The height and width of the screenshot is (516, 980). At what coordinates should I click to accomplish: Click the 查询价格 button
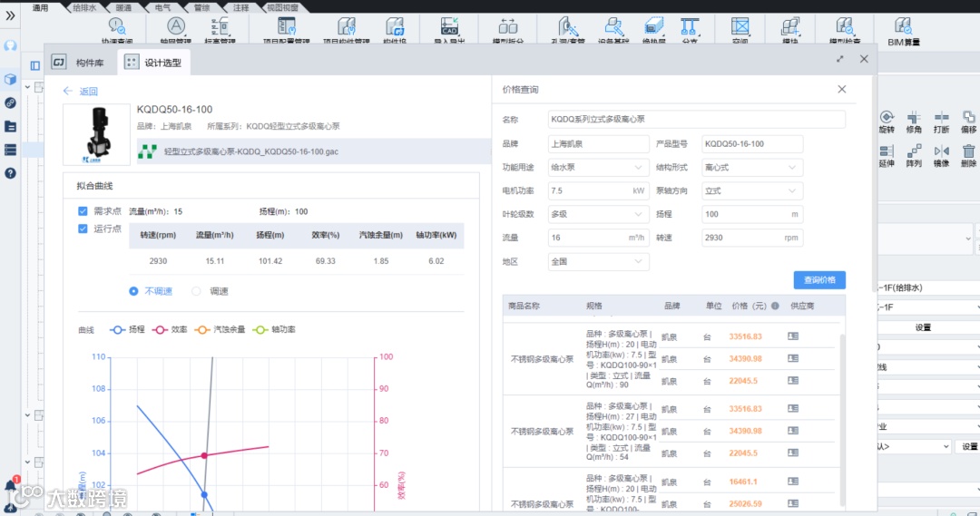pyautogui.click(x=819, y=280)
